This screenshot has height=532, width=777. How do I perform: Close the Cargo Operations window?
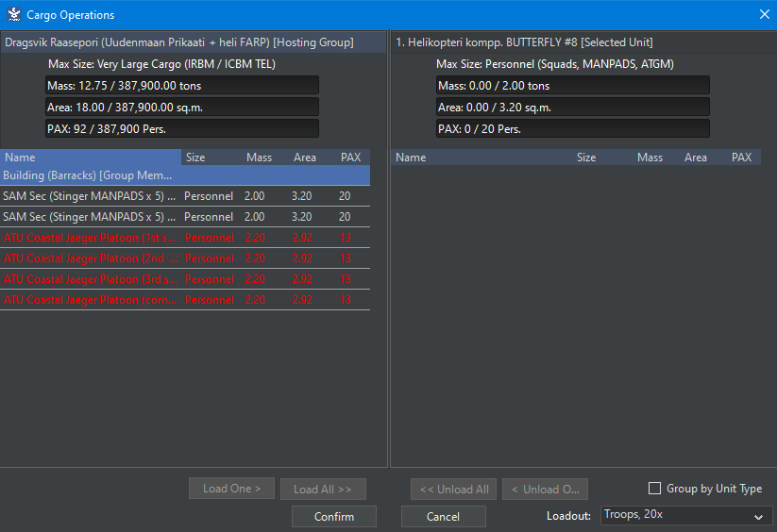(x=764, y=14)
